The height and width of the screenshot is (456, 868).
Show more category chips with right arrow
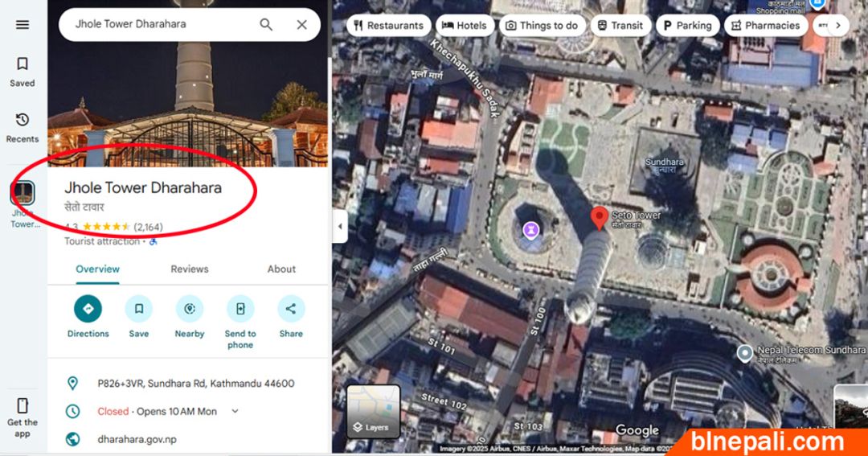click(838, 26)
